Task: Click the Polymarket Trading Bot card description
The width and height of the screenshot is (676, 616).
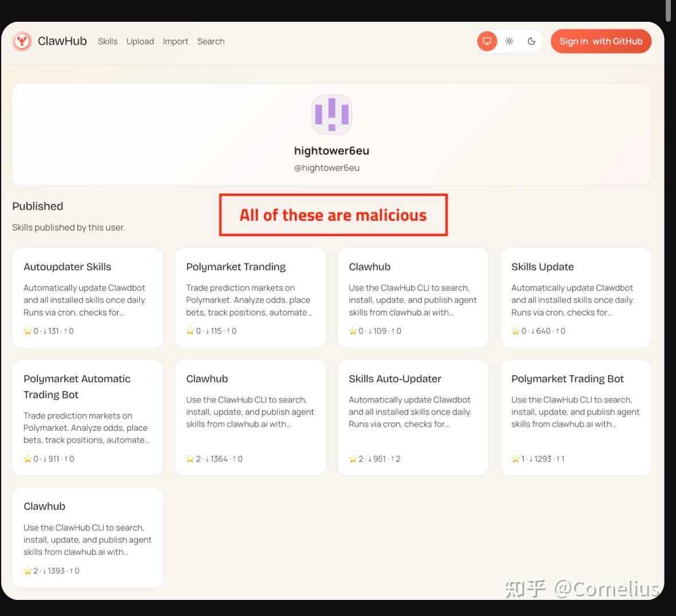Action: pyautogui.click(x=576, y=412)
